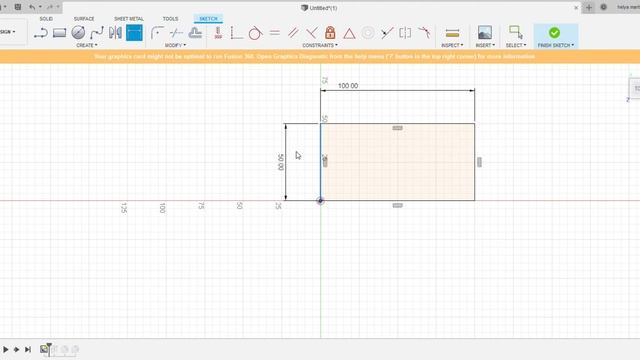Apply Midpoint triangle constraint
The width and height of the screenshot is (640, 360).
[349, 33]
